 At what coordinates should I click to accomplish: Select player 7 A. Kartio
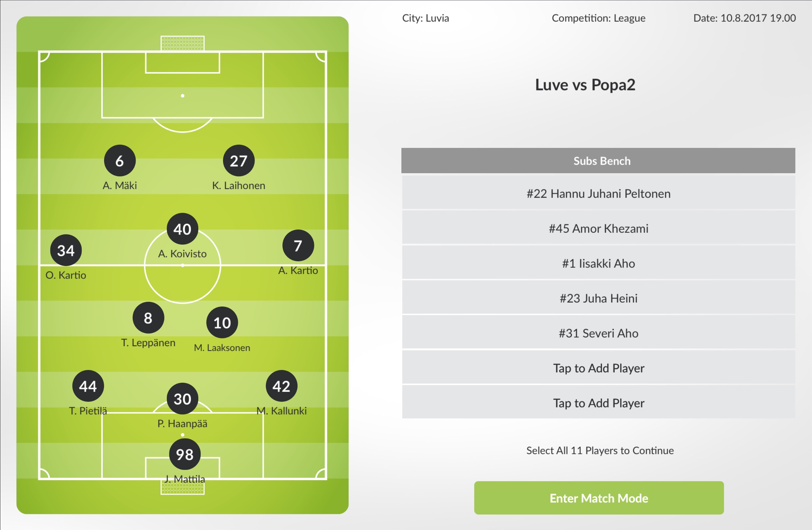point(298,246)
